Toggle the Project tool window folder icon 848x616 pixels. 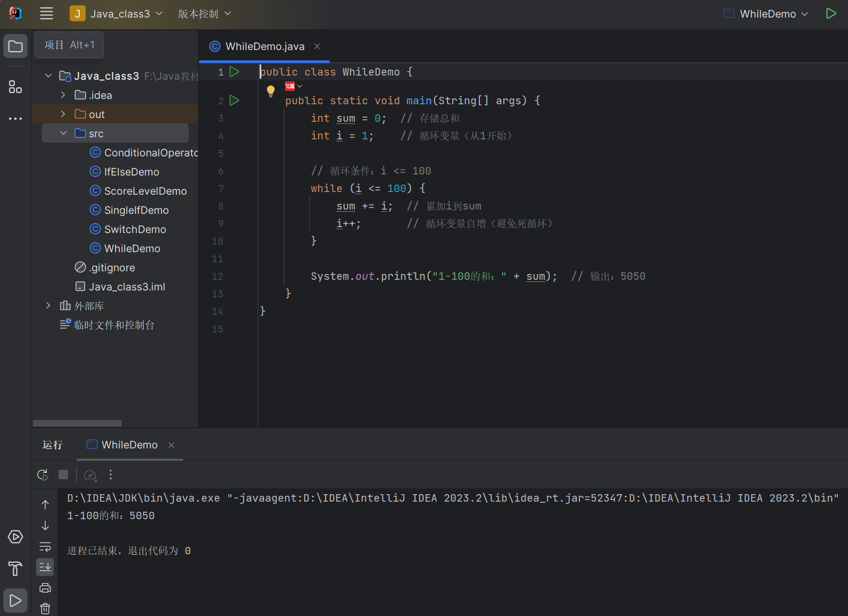coord(15,46)
